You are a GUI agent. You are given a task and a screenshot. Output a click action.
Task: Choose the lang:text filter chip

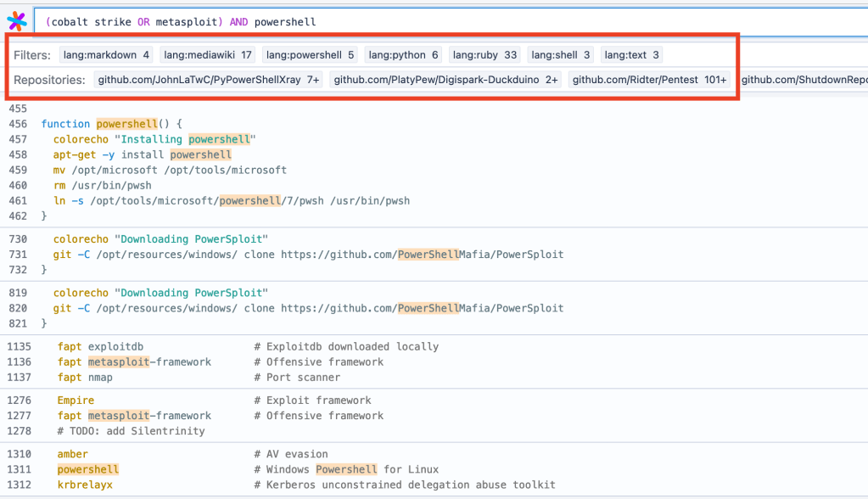click(631, 55)
